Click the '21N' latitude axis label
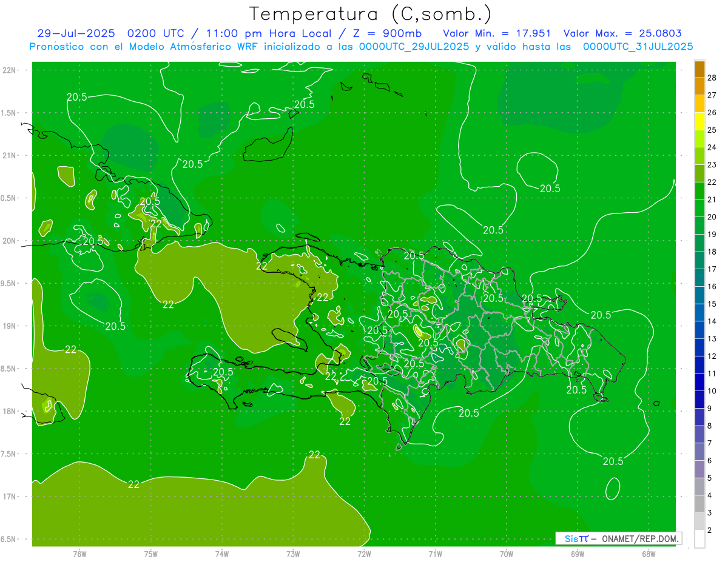This screenshot has width=728, height=562. click(x=10, y=155)
